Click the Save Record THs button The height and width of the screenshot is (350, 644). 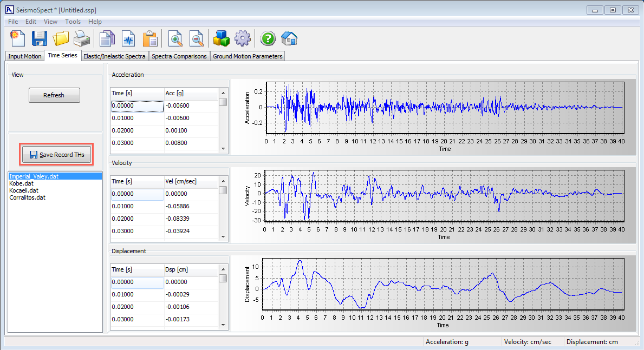(x=57, y=155)
